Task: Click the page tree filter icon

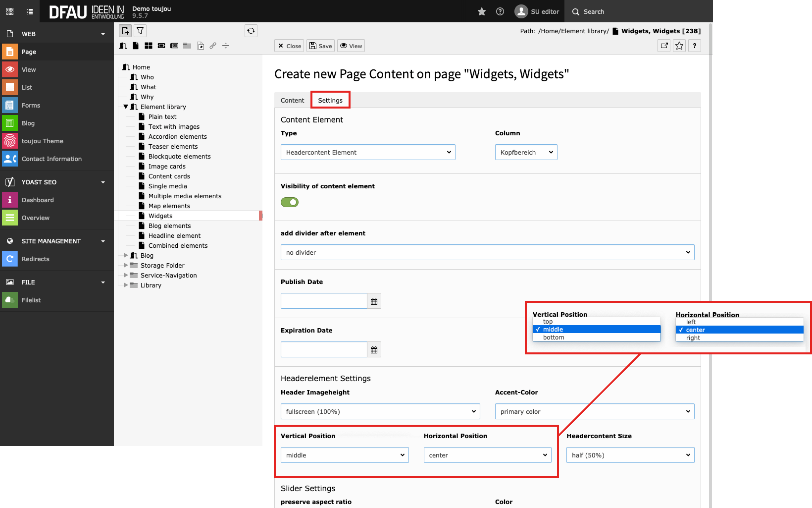Action: pyautogui.click(x=140, y=31)
